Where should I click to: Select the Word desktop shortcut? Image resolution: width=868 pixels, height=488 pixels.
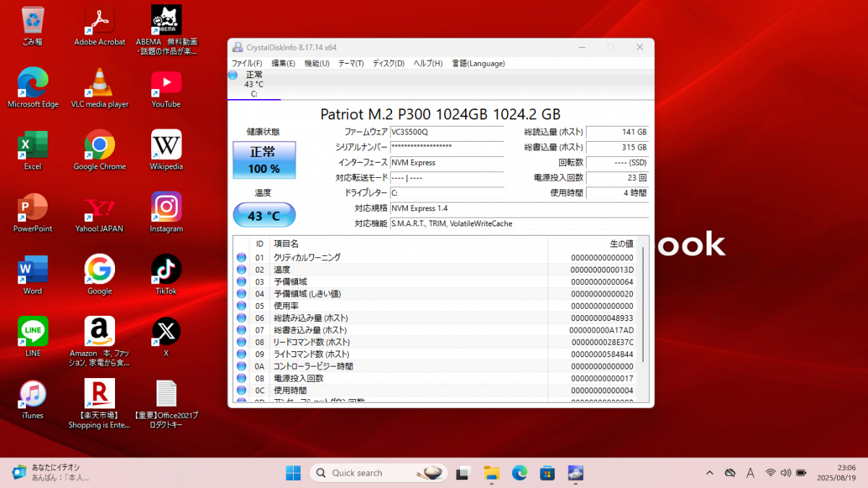click(x=33, y=275)
